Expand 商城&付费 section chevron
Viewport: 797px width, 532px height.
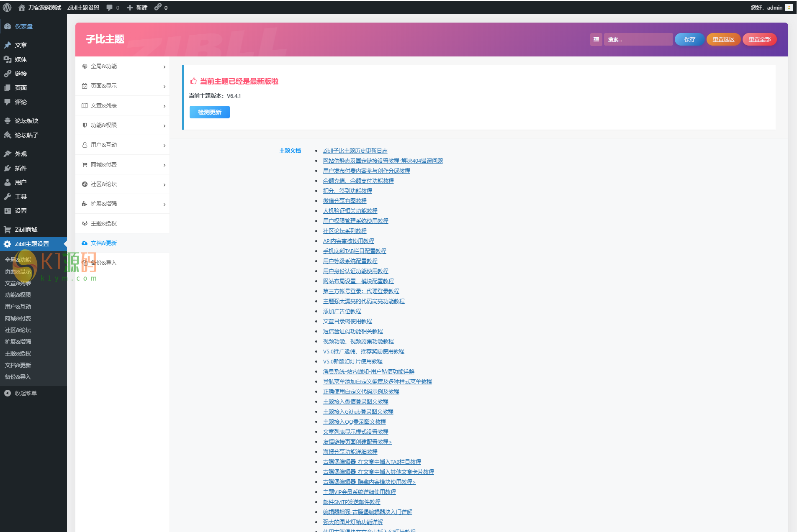pos(165,165)
